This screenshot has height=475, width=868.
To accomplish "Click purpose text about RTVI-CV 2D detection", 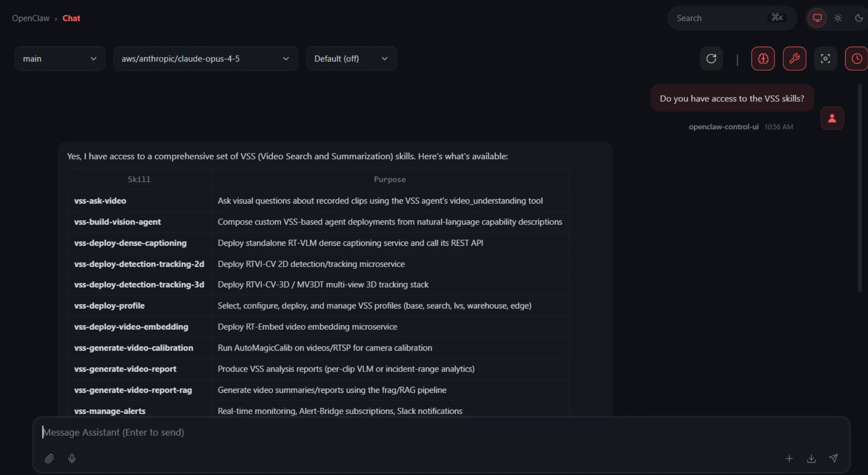I will tap(311, 264).
